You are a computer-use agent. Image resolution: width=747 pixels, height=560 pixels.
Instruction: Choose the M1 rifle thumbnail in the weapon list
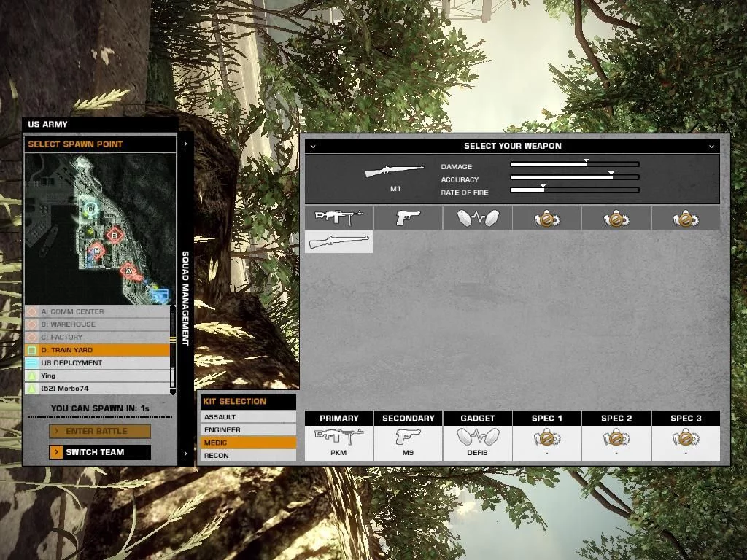click(x=338, y=241)
